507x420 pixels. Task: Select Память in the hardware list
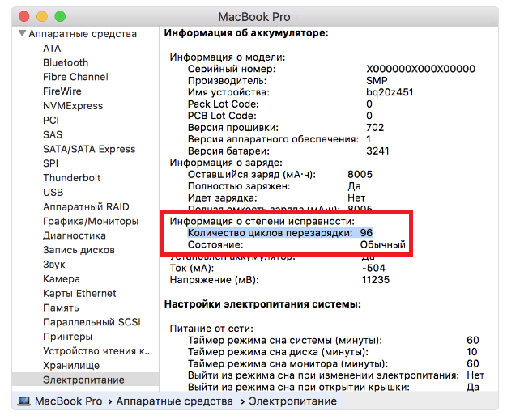point(60,308)
